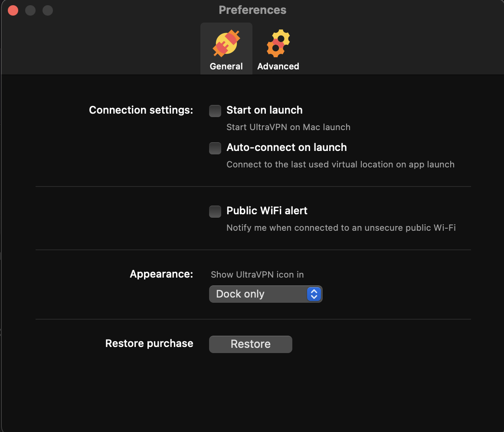Click the Restore purchase label
The image size is (504, 432).
click(149, 343)
